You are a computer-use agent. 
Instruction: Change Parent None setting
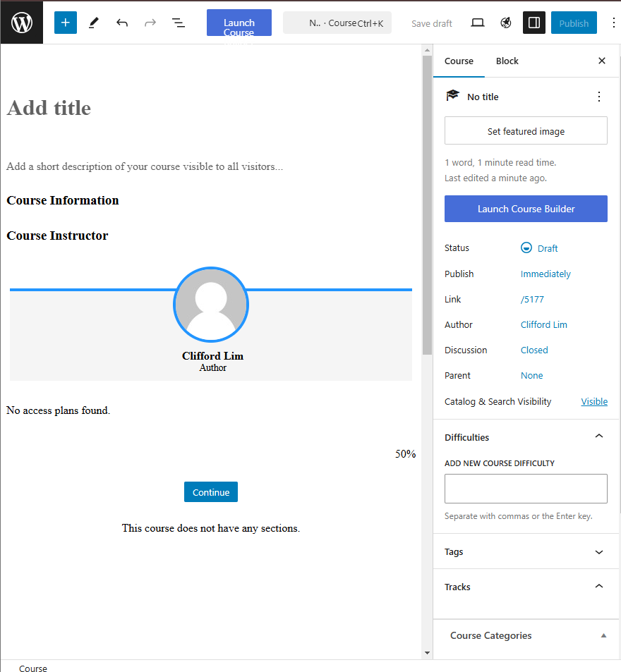point(532,375)
